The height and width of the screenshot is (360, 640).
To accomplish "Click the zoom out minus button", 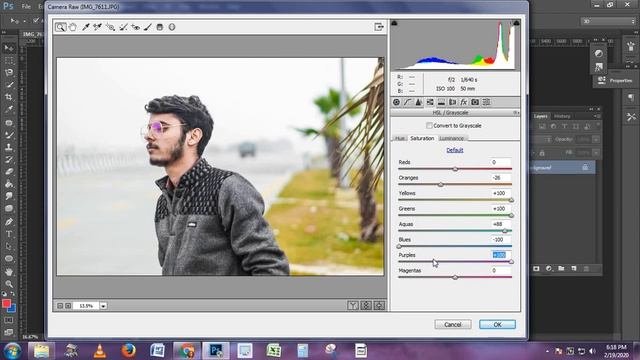I will pos(60,306).
